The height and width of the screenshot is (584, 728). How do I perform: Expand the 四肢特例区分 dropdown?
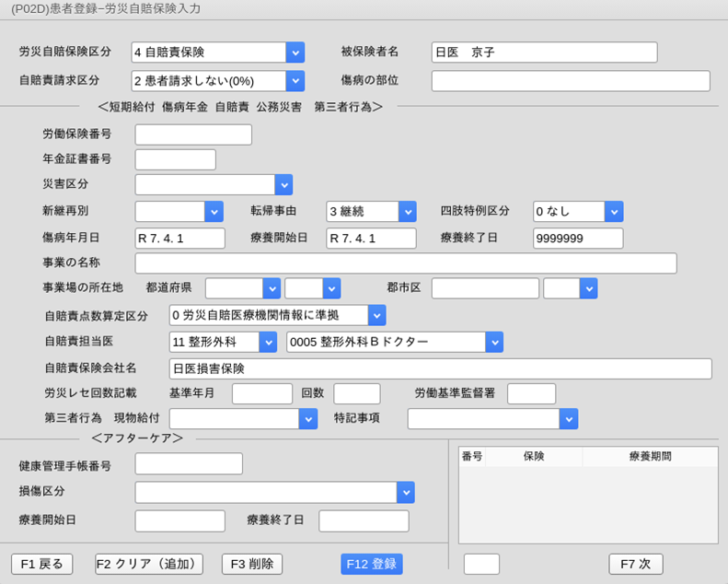pos(614,212)
